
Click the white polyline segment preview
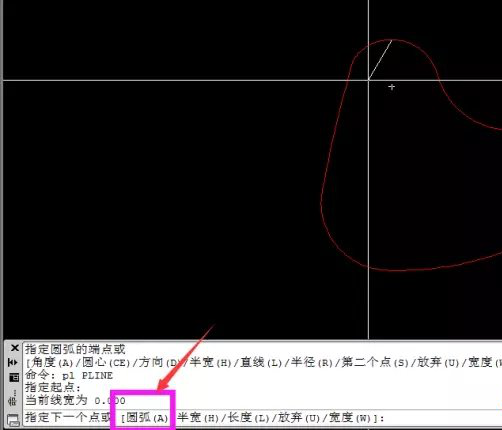pos(380,60)
